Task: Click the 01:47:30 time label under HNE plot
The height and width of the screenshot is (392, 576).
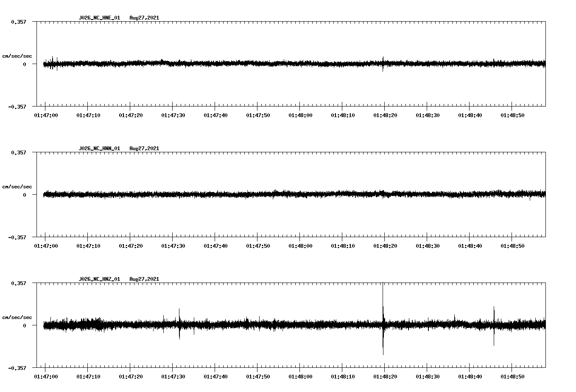Action: 173,115
